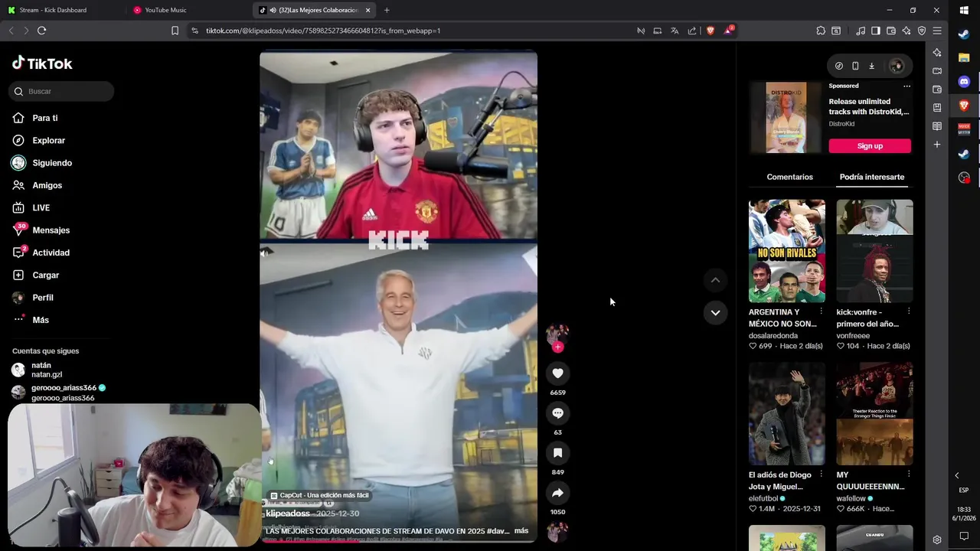Screen dimensions: 980x551
Task: Toggle video mute speaker icon
Action: pos(266,253)
